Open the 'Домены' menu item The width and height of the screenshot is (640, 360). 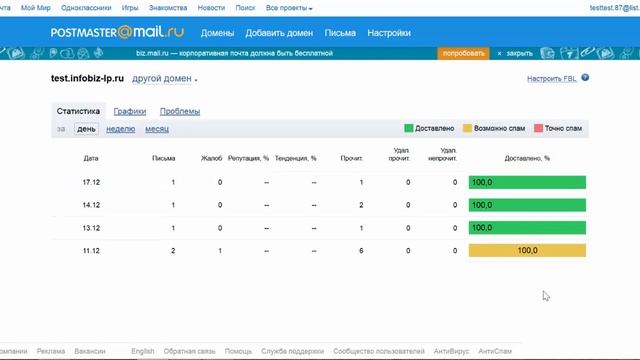point(217,33)
